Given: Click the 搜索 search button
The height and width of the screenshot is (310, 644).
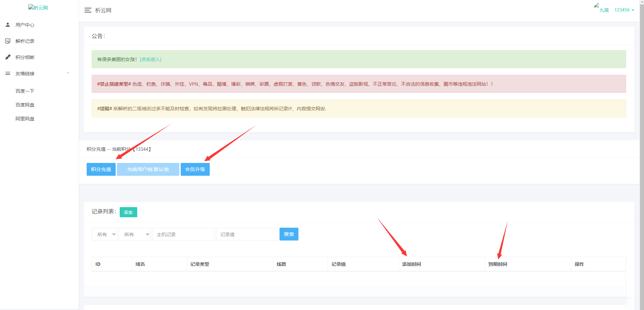Looking at the screenshot, I should pos(289,234).
